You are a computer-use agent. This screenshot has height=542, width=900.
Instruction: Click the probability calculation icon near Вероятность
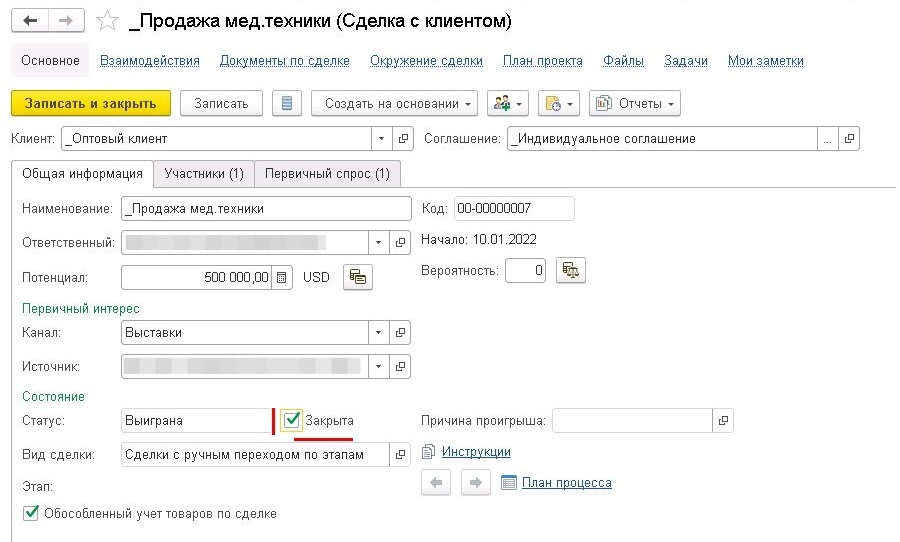coord(572,270)
